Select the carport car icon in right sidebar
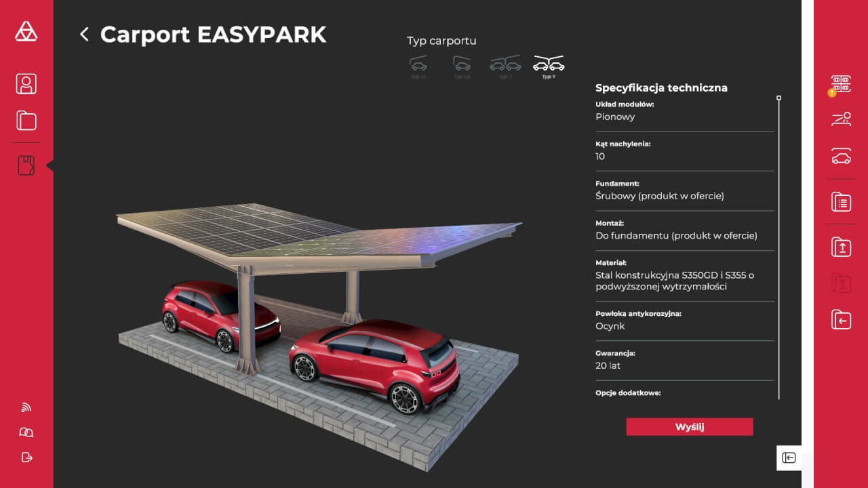 click(x=841, y=157)
